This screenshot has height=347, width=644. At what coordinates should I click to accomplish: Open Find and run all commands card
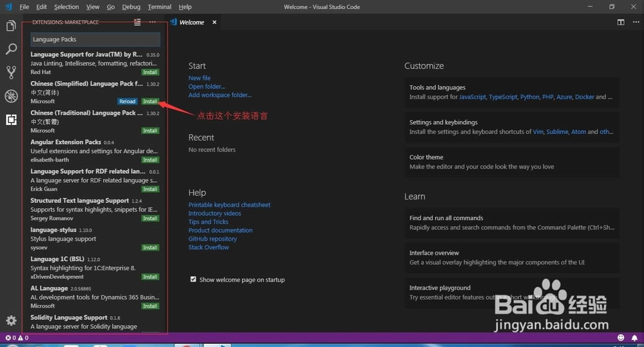click(512, 223)
